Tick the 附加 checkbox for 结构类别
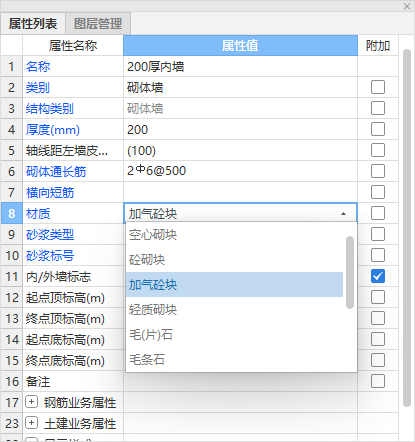 pyautogui.click(x=378, y=108)
